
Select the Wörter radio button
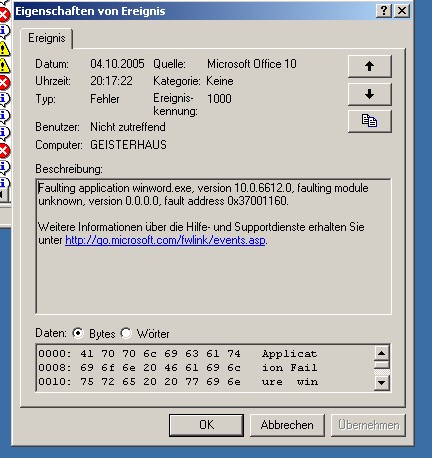pos(126,333)
